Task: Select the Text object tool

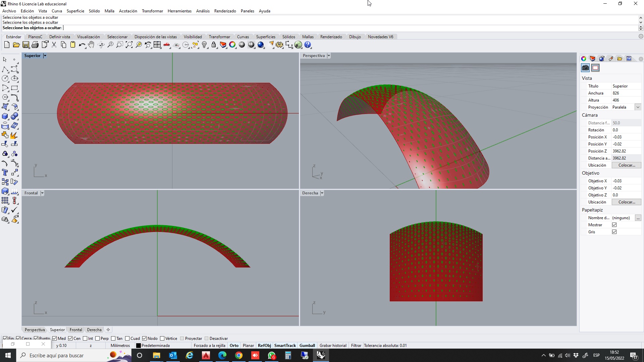Action: point(5,173)
